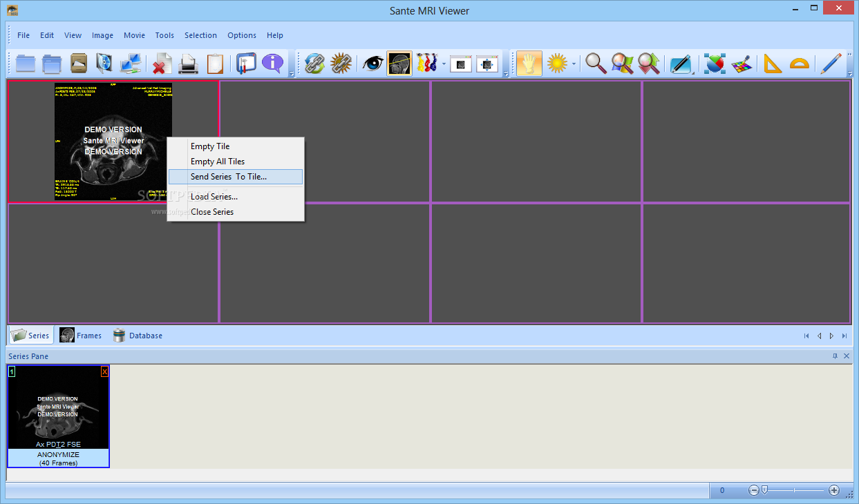Select the blue pencil tool
This screenshot has width=859, height=504.
click(x=830, y=64)
